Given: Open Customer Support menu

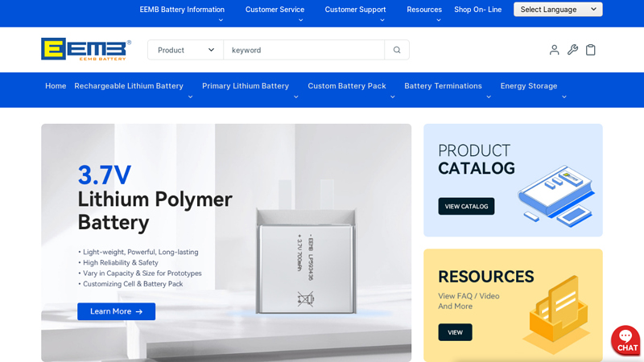Looking at the screenshot, I should tap(355, 10).
